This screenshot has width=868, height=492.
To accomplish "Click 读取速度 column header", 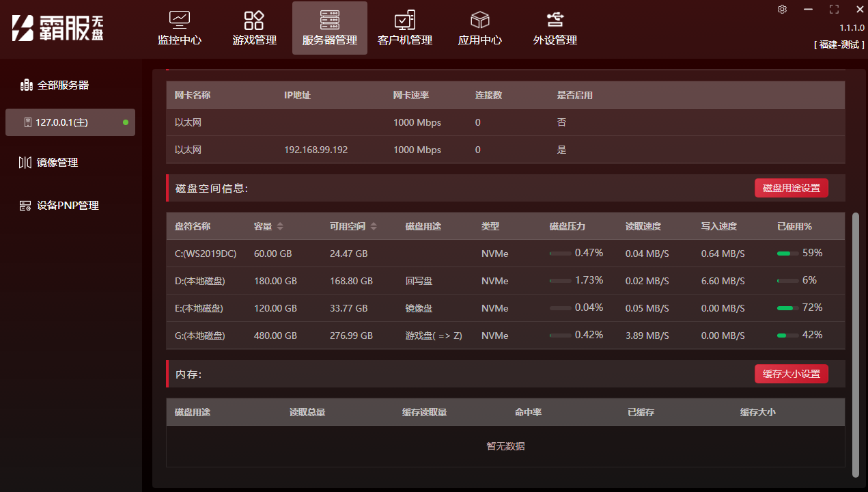I will click(643, 226).
